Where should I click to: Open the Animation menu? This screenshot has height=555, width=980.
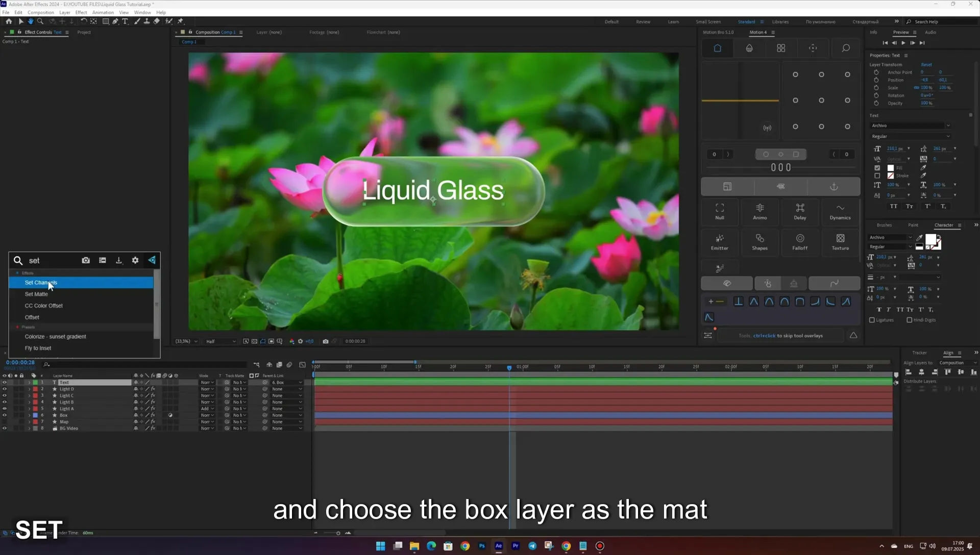pos(103,12)
